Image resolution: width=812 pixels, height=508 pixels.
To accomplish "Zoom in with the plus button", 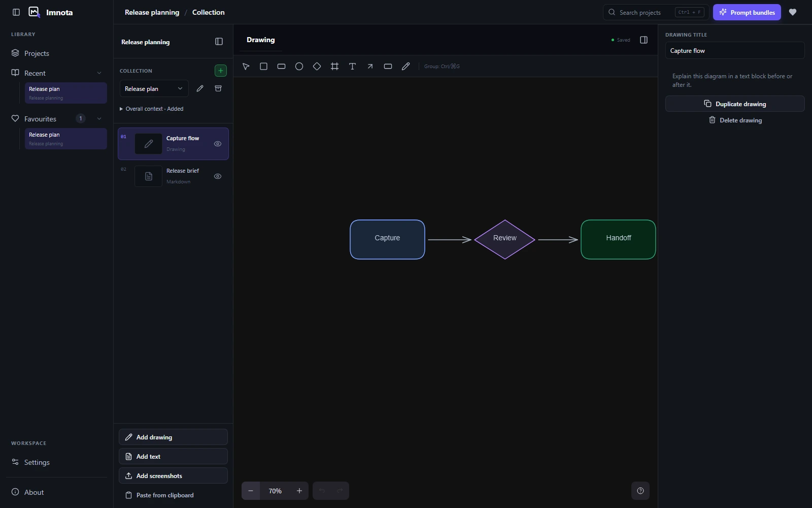I will (299, 491).
